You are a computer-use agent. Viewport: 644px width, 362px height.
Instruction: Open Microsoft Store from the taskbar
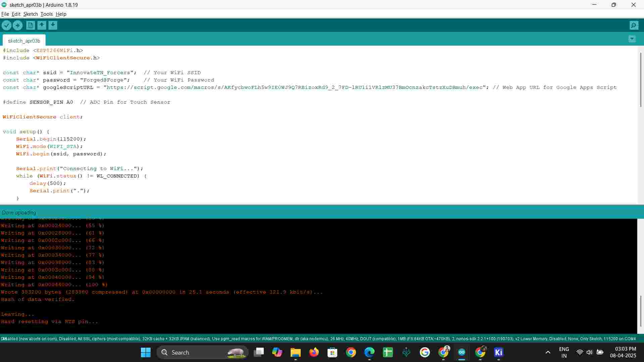click(x=333, y=352)
